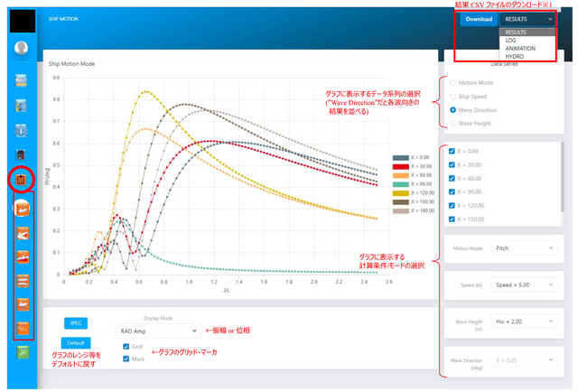Reset graph range with the Default button
Viewport: 578px width, 392px height.
[x=76, y=343]
